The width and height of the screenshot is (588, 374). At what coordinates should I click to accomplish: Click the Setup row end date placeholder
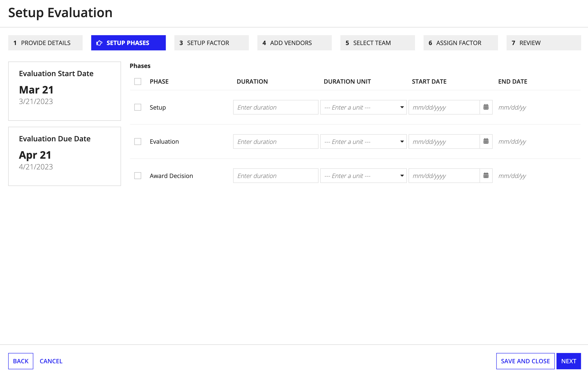[512, 107]
